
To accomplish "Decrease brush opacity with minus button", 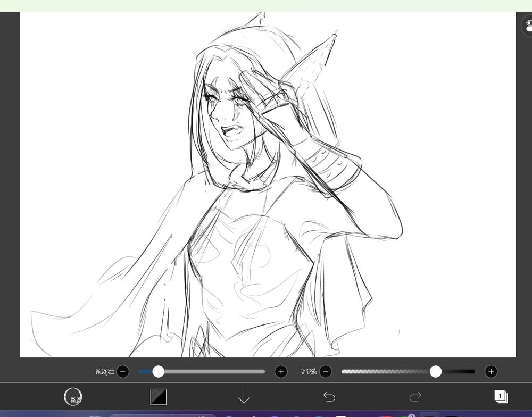I will pyautogui.click(x=326, y=372).
